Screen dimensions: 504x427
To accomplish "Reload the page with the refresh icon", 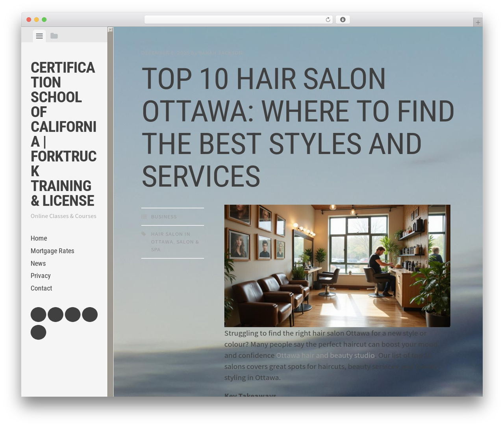I will 328,20.
